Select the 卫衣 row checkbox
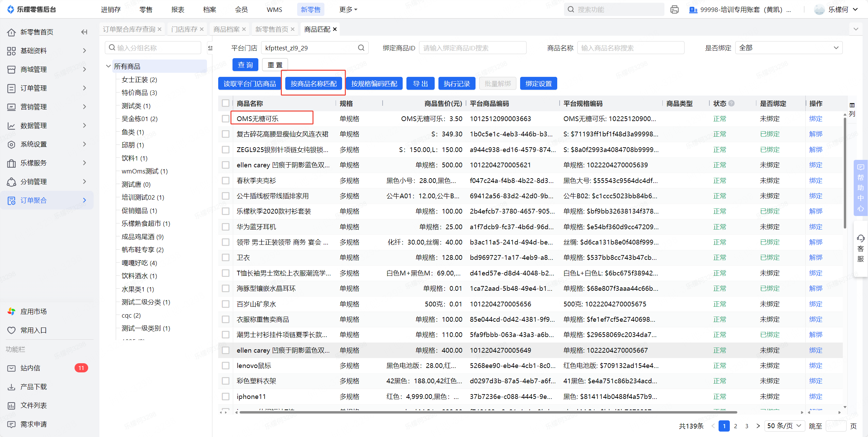868x437 pixels. (225, 257)
